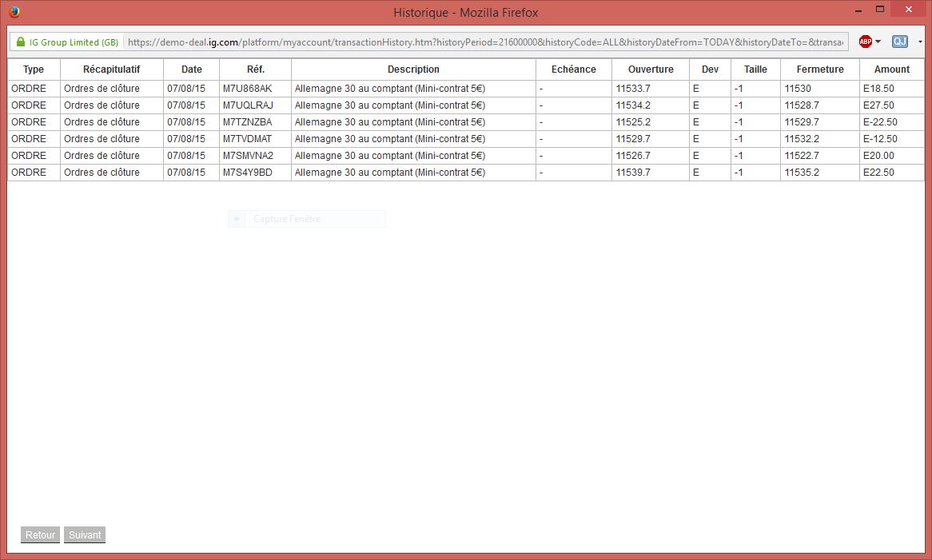This screenshot has width=932, height=560.
Task: Click amount E27.50
Action: pyautogui.click(x=878, y=105)
